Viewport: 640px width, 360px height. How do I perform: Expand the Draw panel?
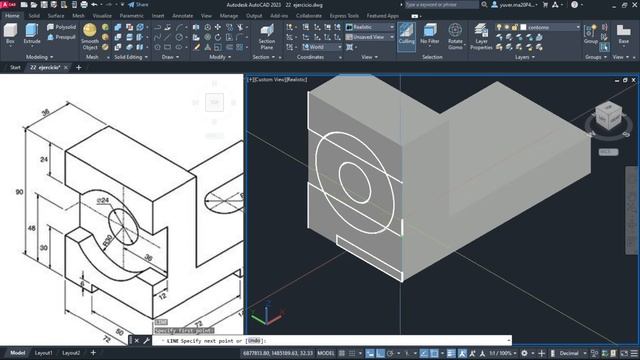(170, 57)
